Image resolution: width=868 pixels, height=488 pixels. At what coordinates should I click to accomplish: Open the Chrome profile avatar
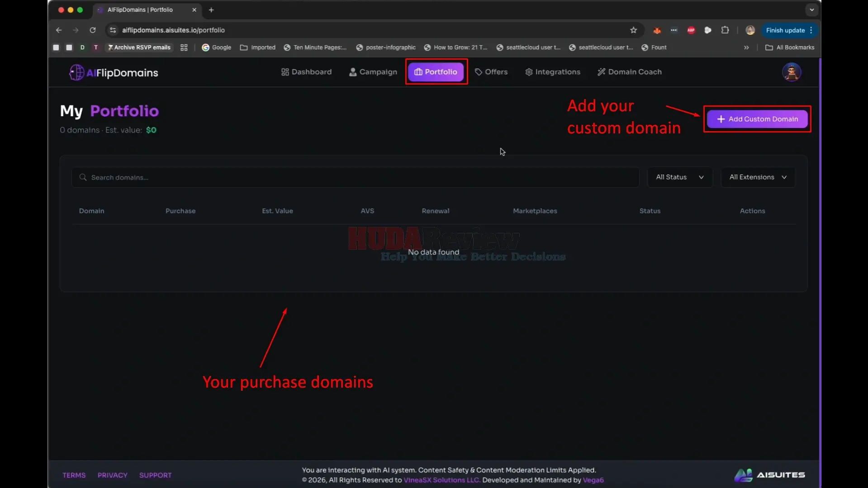point(750,30)
